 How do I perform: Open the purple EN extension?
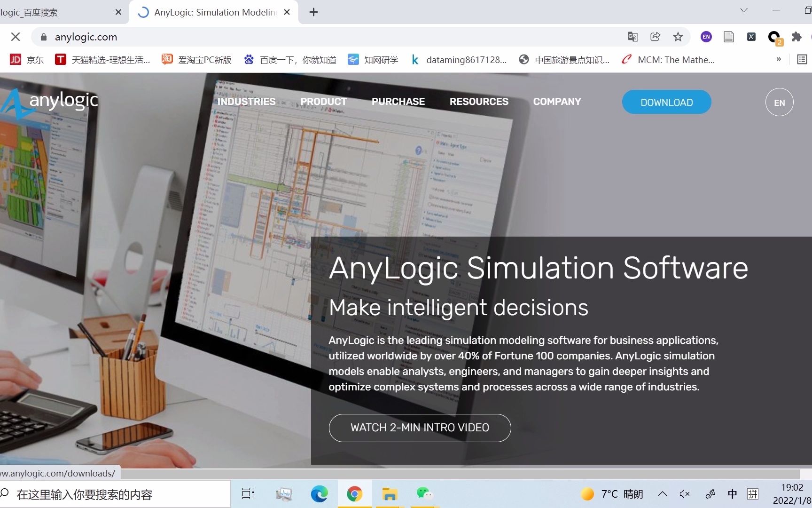point(706,37)
